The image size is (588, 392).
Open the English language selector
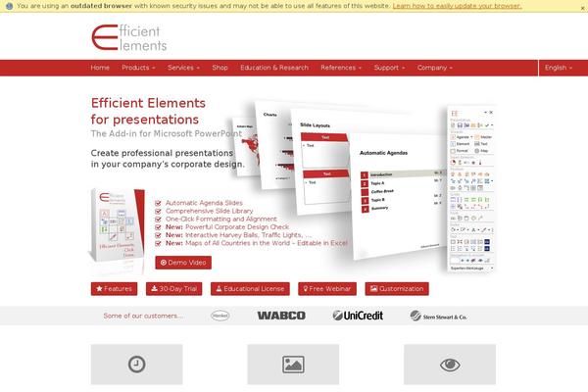click(559, 68)
